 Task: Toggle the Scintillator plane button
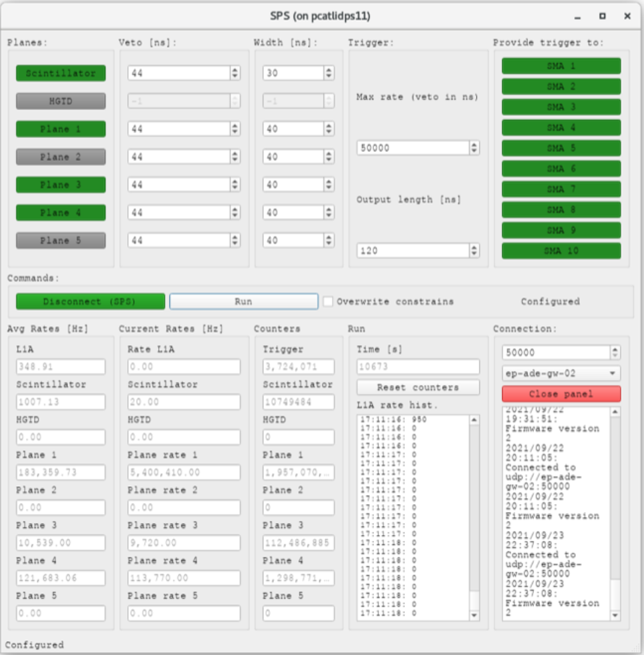[x=61, y=73]
